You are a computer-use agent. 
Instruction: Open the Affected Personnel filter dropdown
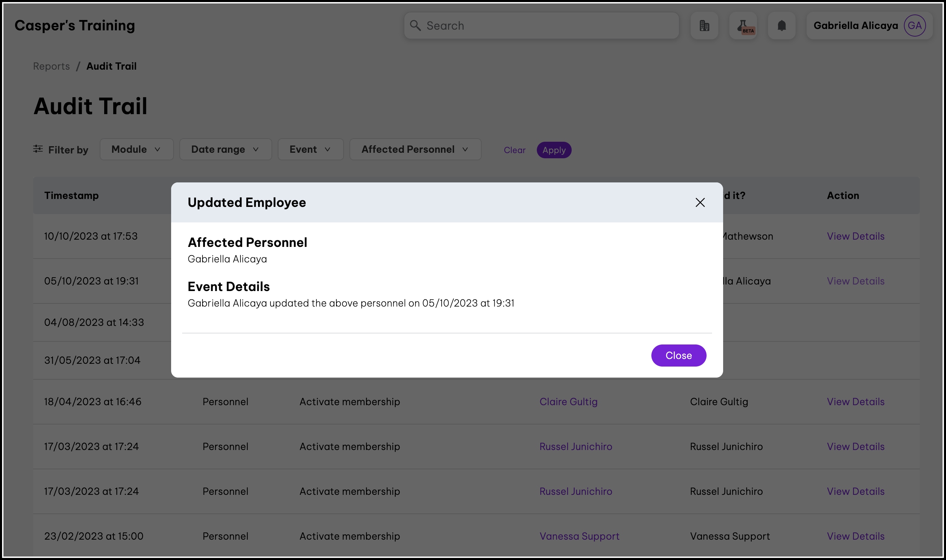click(x=415, y=149)
